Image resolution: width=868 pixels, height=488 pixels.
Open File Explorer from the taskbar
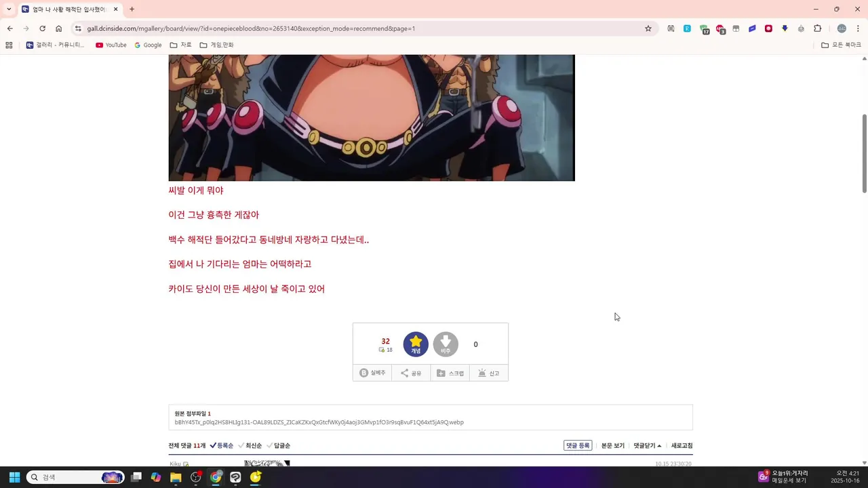coord(176,477)
